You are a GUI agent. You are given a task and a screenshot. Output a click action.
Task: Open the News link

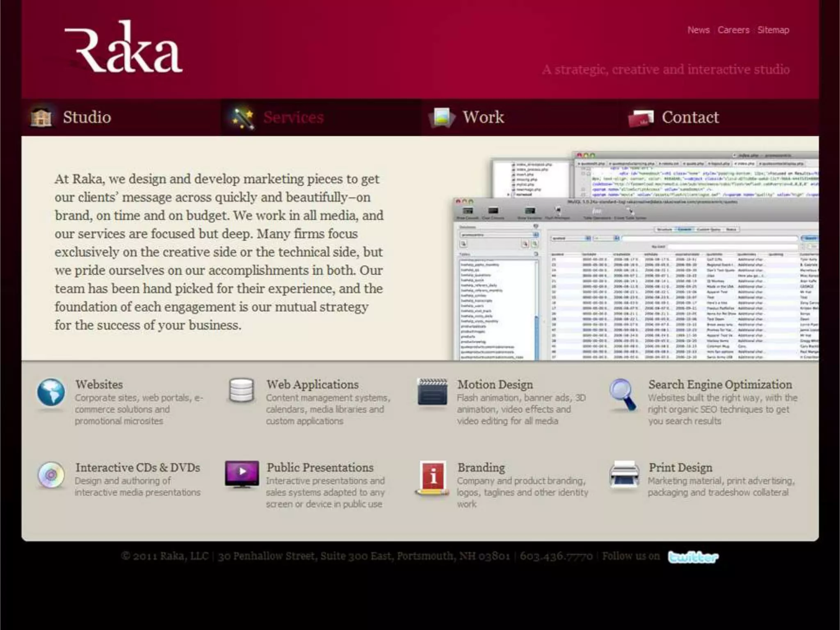(698, 30)
